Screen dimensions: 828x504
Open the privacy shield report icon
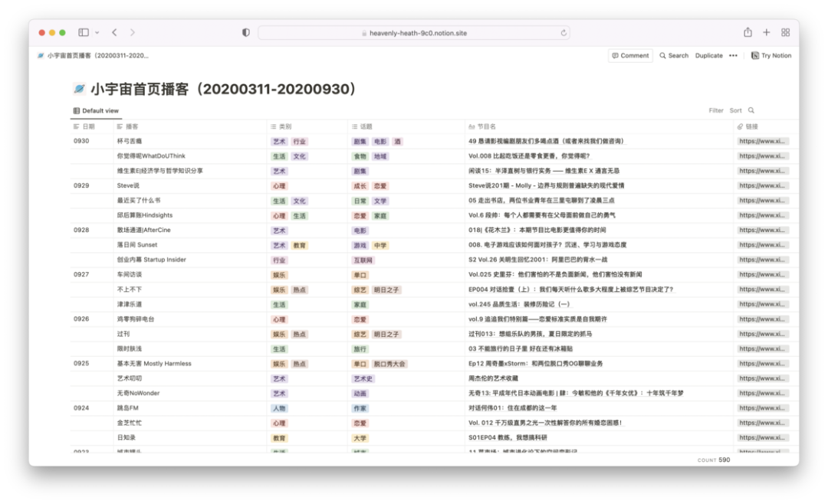point(246,33)
